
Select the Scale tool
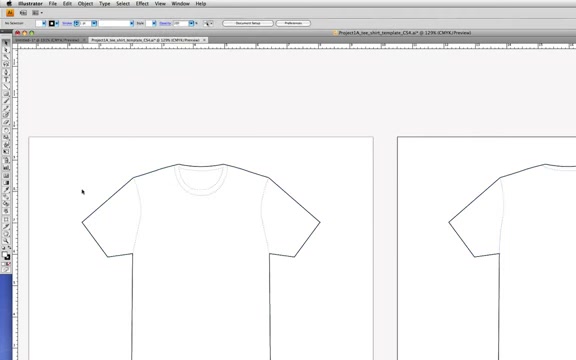tap(6, 137)
